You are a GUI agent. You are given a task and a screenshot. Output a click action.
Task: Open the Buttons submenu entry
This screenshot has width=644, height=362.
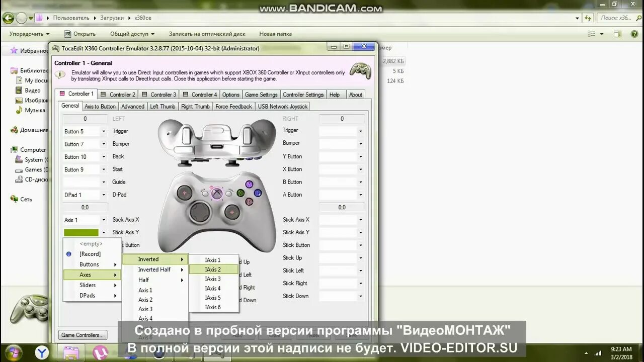tap(92, 264)
